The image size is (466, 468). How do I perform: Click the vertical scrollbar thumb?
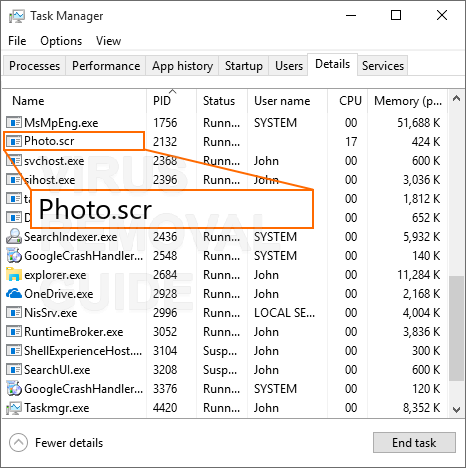click(x=456, y=328)
